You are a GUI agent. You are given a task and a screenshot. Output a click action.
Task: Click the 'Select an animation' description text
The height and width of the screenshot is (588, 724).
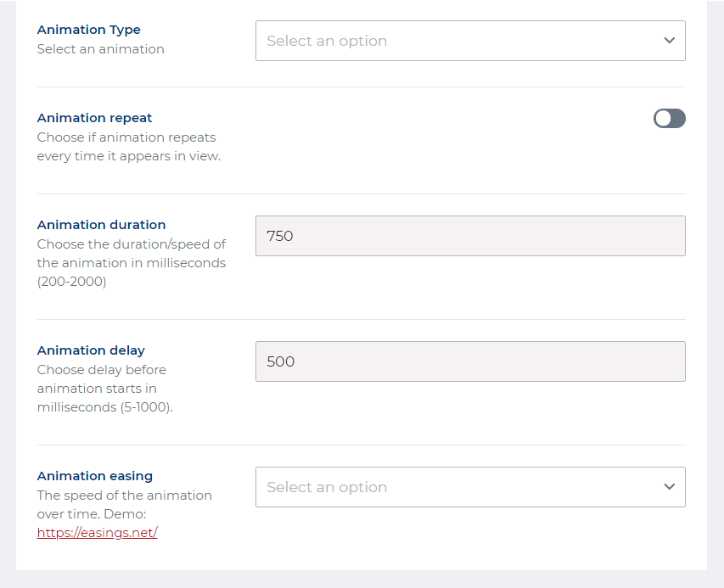pos(101,49)
